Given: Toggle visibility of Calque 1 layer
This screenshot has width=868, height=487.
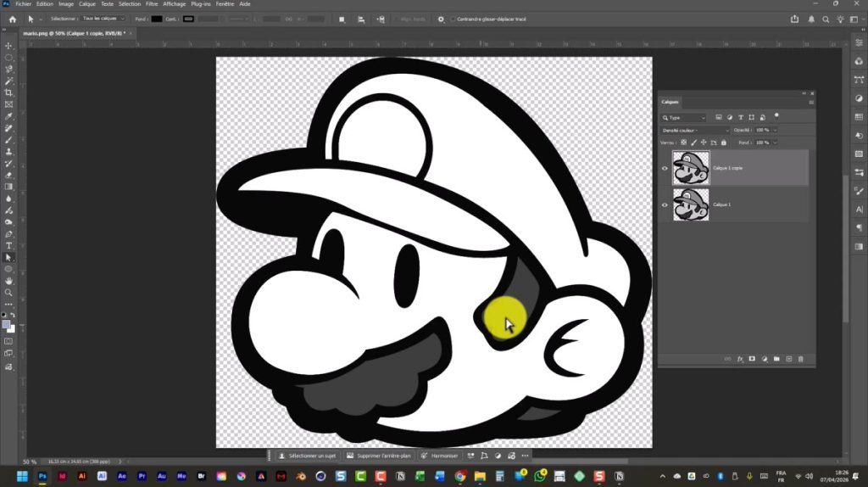Looking at the screenshot, I should tap(665, 204).
